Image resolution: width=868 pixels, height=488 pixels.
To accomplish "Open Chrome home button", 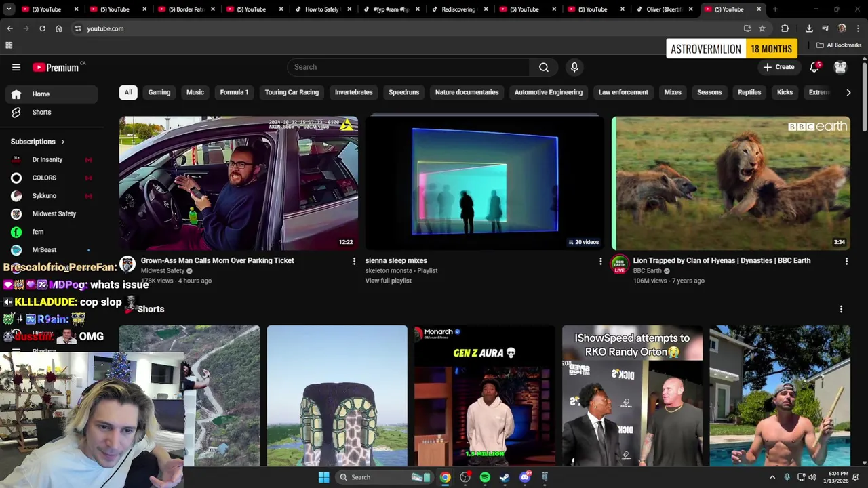I will pos(58,28).
